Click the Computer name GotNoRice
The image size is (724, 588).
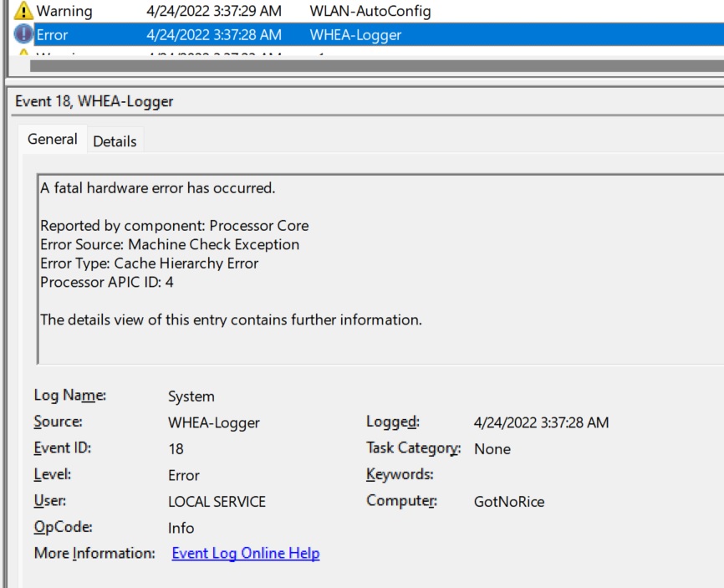pyautogui.click(x=509, y=502)
